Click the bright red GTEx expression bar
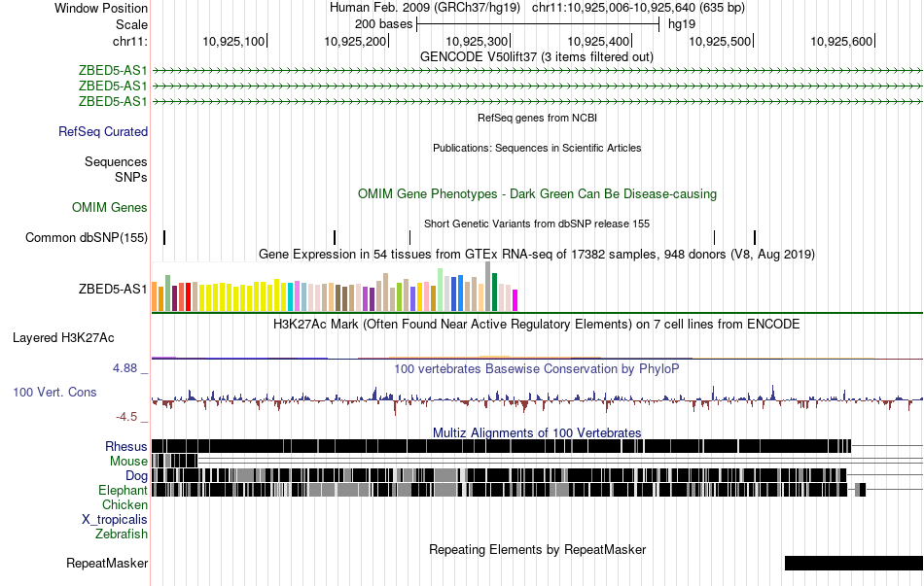This screenshot has width=924, height=586. point(188,296)
